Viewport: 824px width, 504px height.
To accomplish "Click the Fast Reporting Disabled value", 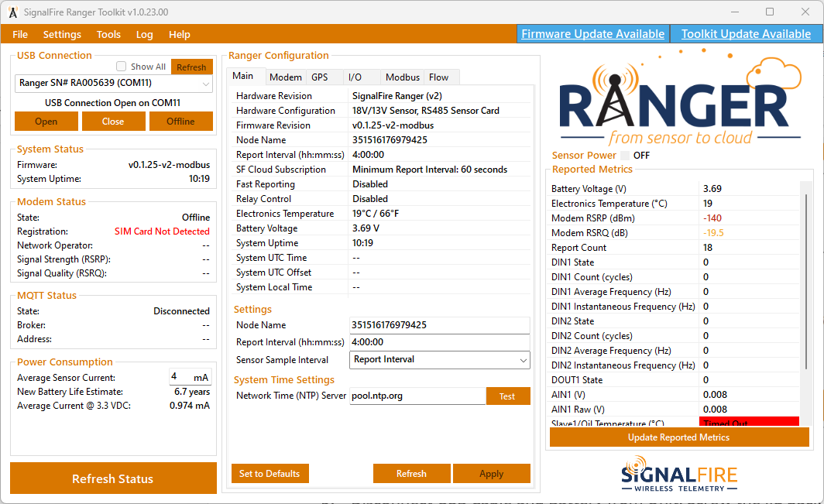I will tap(370, 184).
